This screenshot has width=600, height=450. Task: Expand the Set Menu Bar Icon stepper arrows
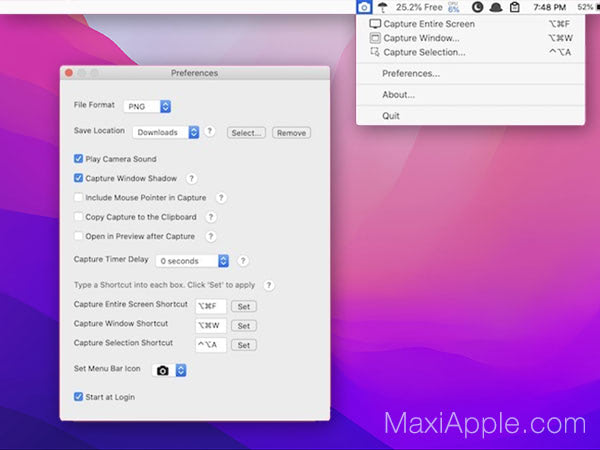coord(181,370)
